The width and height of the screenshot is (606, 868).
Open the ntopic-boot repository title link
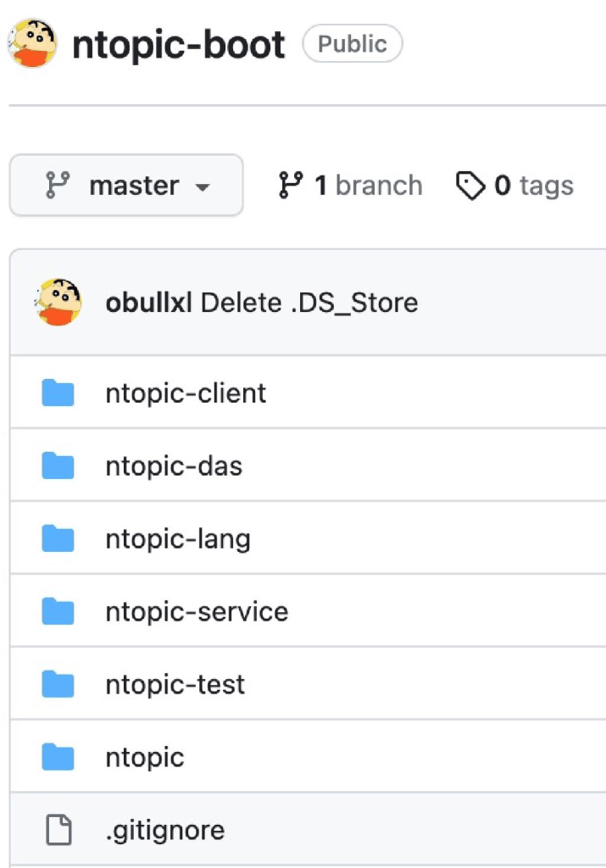point(179,44)
